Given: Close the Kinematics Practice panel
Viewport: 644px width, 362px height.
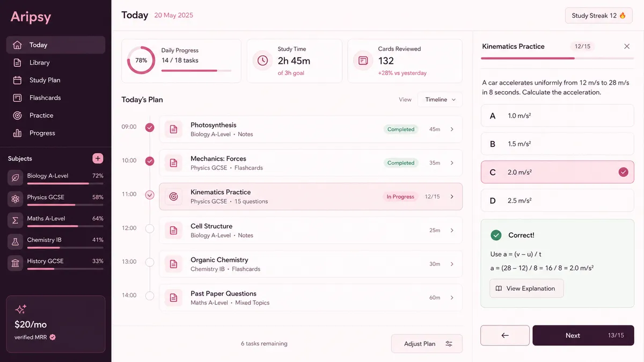Looking at the screenshot, I should pos(627,47).
